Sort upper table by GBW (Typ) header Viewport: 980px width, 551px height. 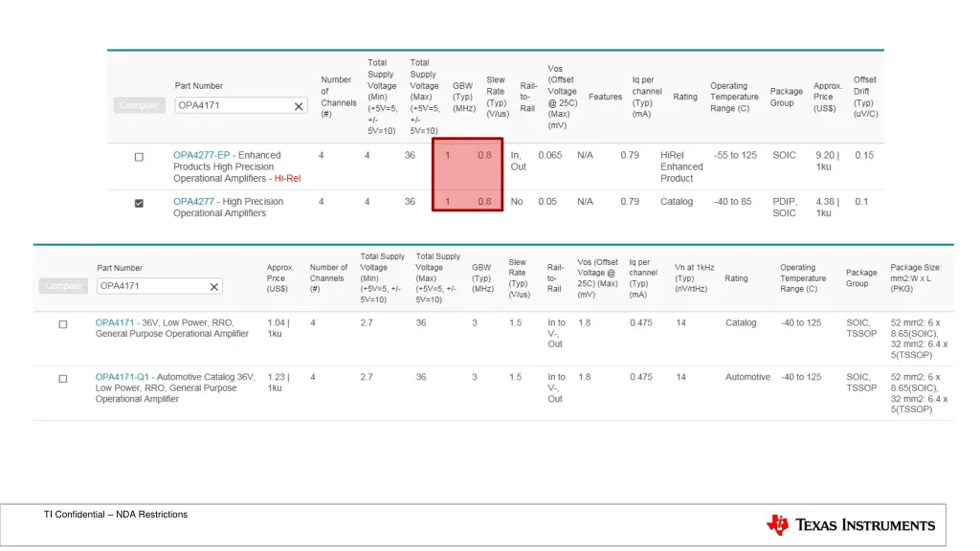(x=464, y=97)
